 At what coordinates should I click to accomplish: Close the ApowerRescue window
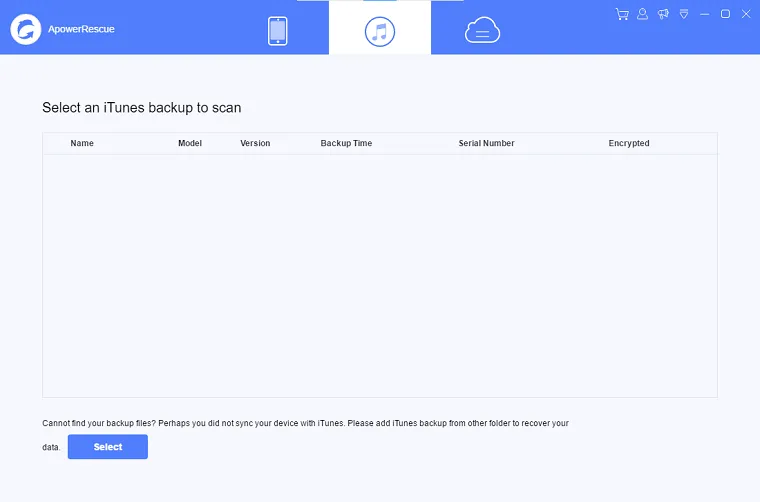pyautogui.click(x=746, y=14)
